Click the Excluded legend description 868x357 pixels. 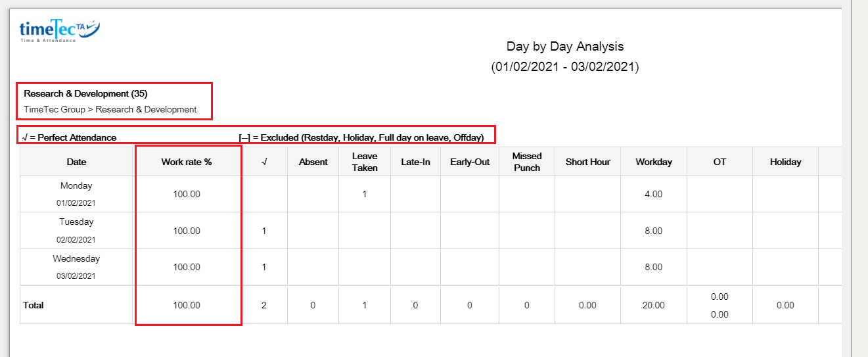point(361,137)
